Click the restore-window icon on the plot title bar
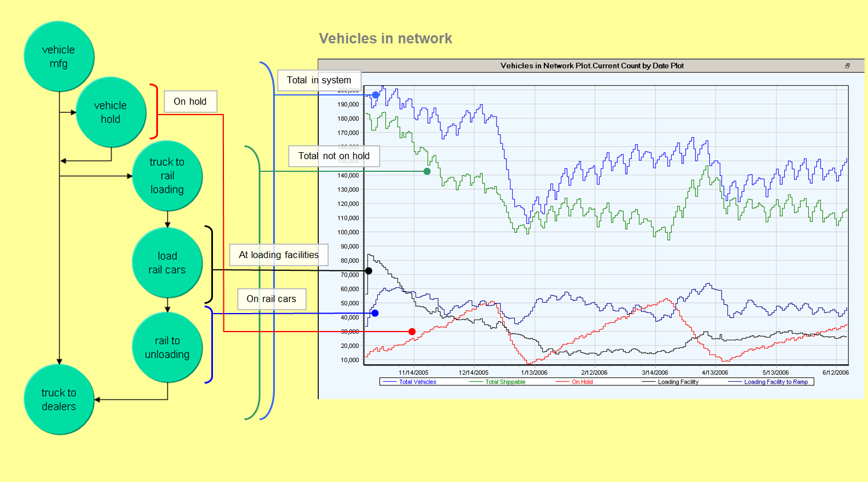The image size is (868, 482). coord(848,65)
